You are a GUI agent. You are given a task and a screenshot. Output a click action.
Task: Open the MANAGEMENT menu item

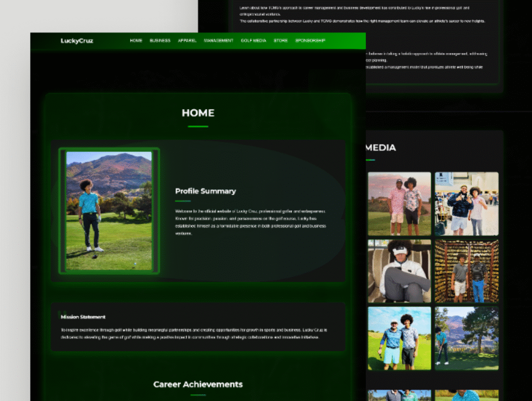tap(219, 41)
